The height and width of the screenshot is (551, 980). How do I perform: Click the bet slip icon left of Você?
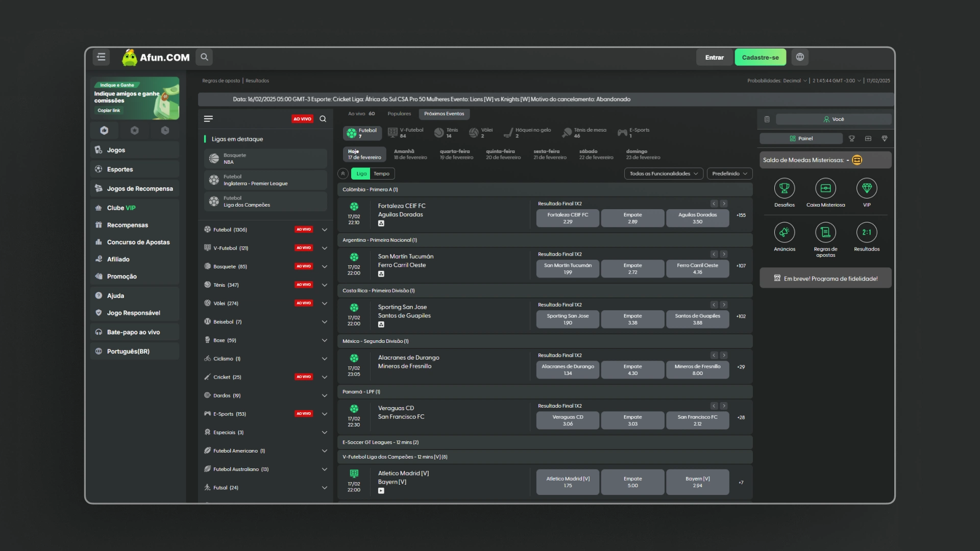click(x=767, y=119)
